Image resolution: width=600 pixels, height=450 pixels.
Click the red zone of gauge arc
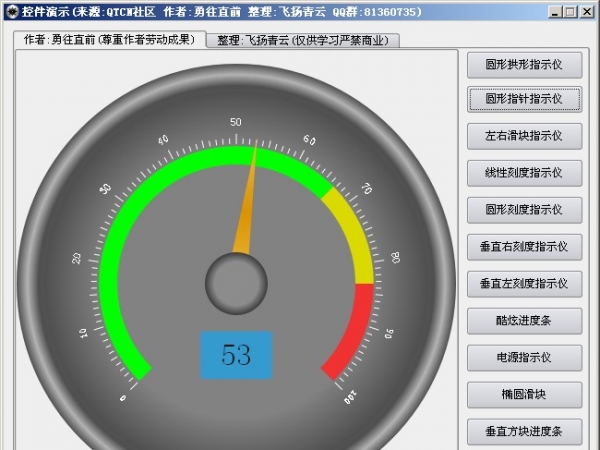coord(355,330)
